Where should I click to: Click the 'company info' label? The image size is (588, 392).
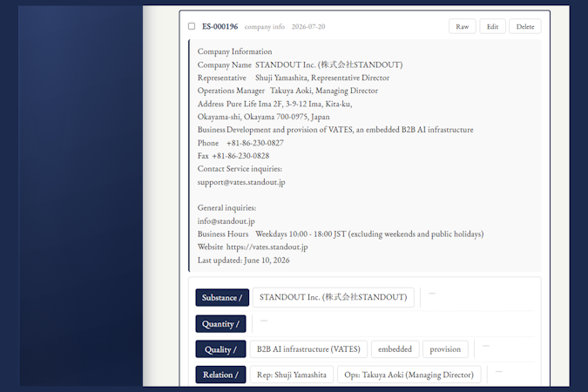pyautogui.click(x=264, y=27)
